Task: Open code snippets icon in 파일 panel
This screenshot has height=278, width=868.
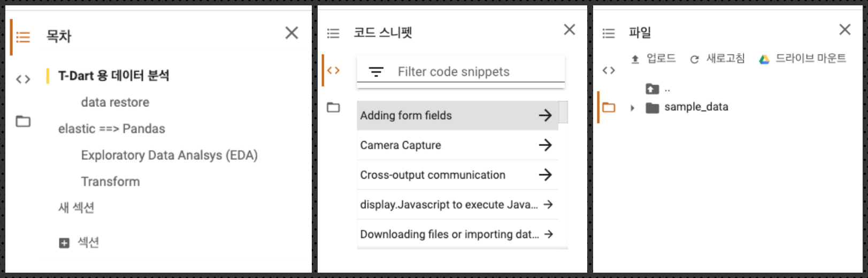Action: [609, 71]
